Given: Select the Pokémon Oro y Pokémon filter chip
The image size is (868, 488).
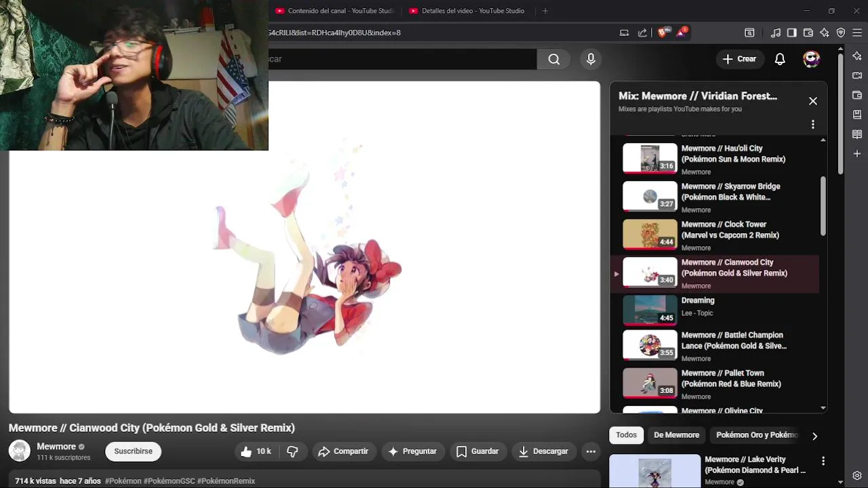Looking at the screenshot, I should point(757,435).
